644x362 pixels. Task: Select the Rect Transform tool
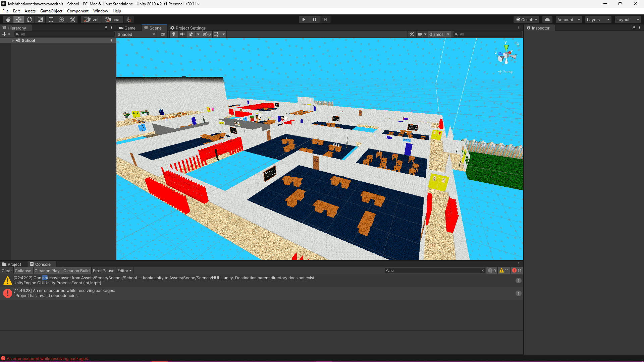51,19
